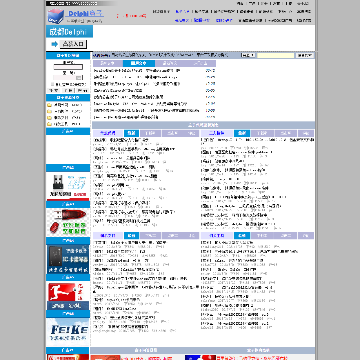Viewport: 360px width, 360px height.
Task: Click upper-right section title beside its tabs
Action: pyautogui.click(x=217, y=133)
